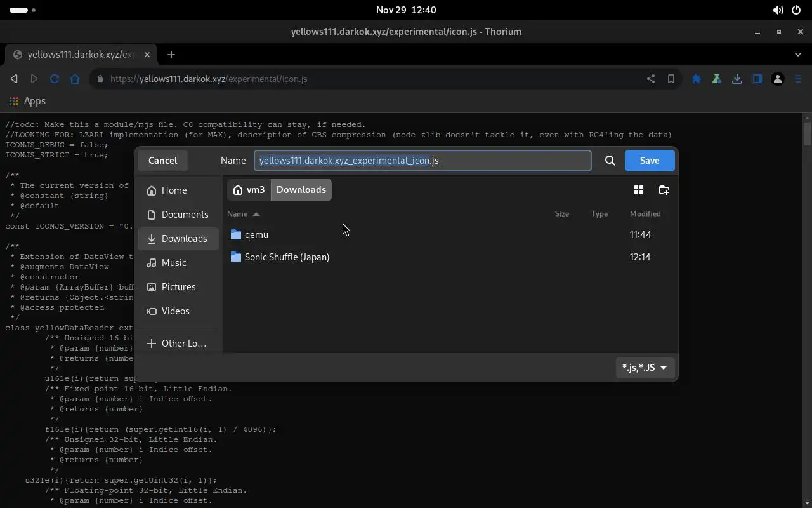This screenshot has height=508, width=812.
Task: Click the page vertical scrollbar thumb
Action: [x=807, y=134]
